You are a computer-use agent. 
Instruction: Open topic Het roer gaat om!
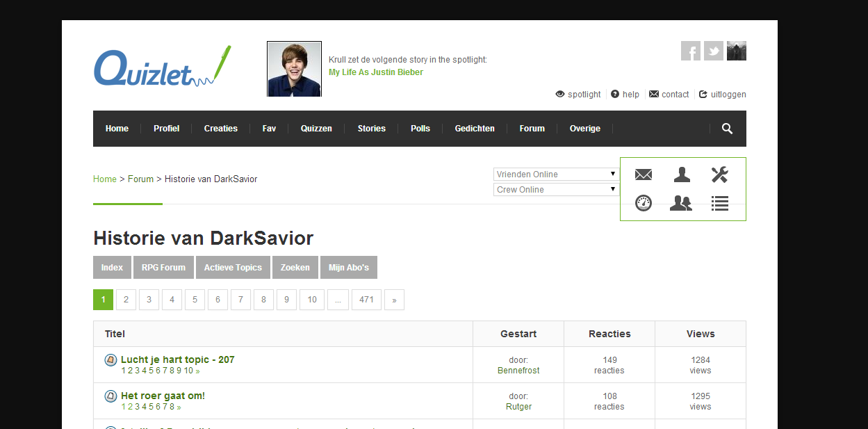pyautogui.click(x=163, y=396)
